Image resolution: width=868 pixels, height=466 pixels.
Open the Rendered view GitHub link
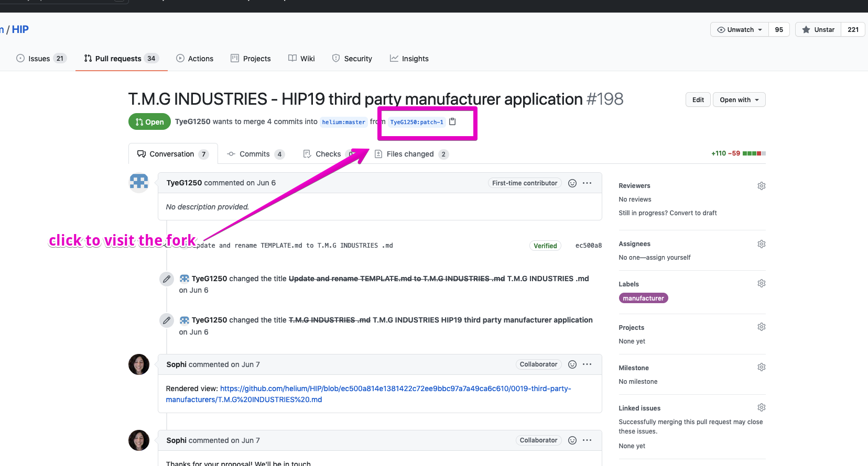368,394
